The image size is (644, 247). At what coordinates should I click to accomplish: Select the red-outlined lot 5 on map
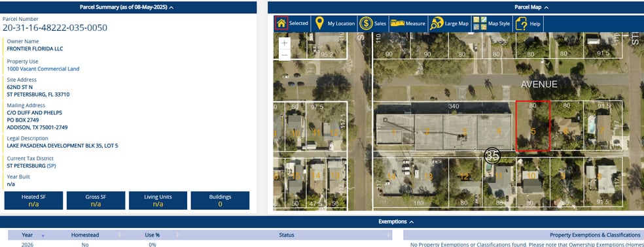(533, 126)
